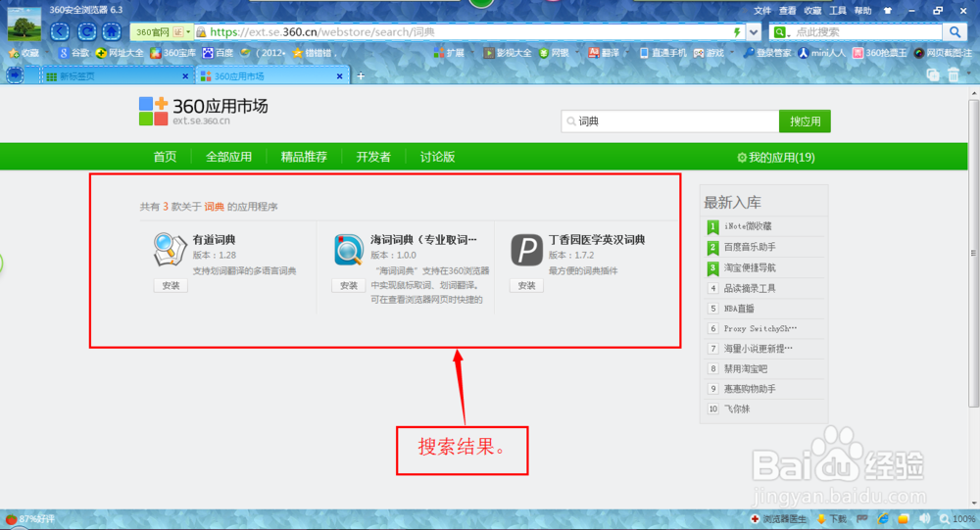
Task: Open the 百度 bookmark
Action: (218, 53)
